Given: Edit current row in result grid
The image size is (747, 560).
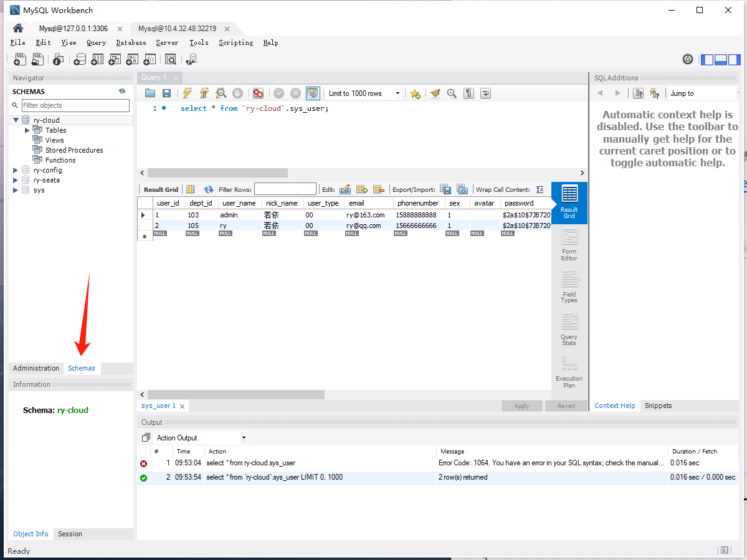Looking at the screenshot, I should click(345, 189).
